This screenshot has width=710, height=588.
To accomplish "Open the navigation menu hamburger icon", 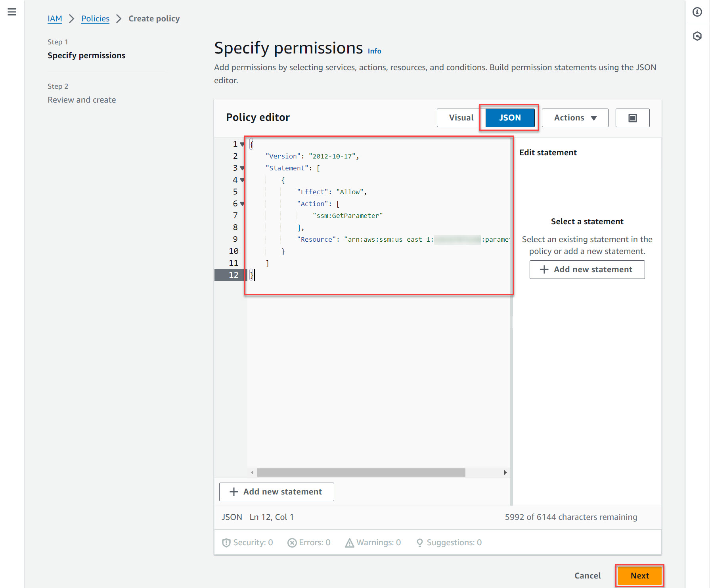I will point(11,12).
